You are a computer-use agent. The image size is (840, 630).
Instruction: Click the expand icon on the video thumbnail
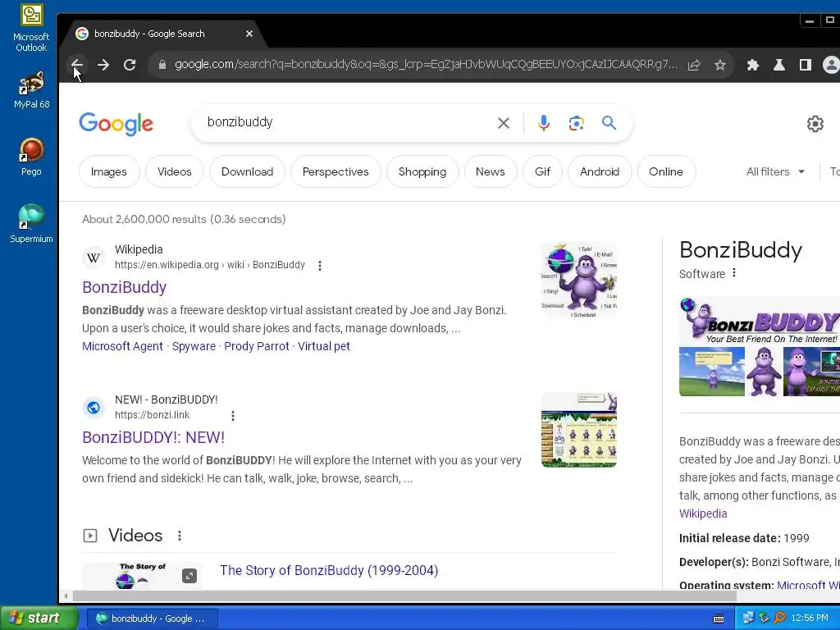(189, 576)
